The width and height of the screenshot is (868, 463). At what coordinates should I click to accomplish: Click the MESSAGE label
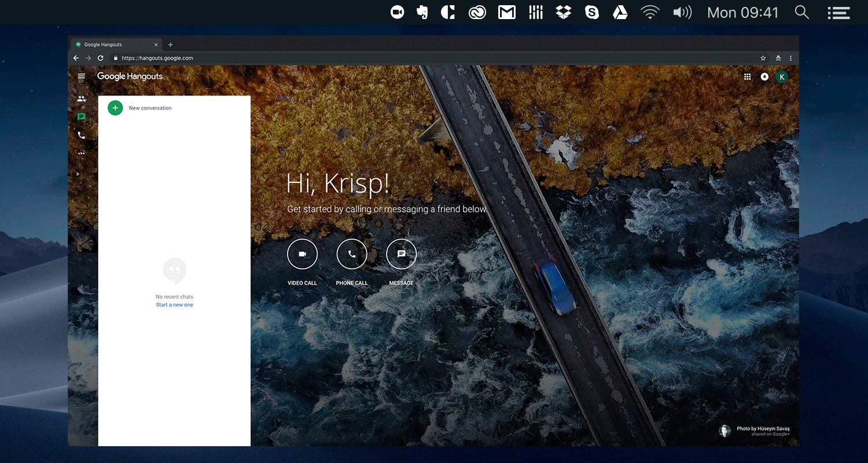tap(402, 283)
